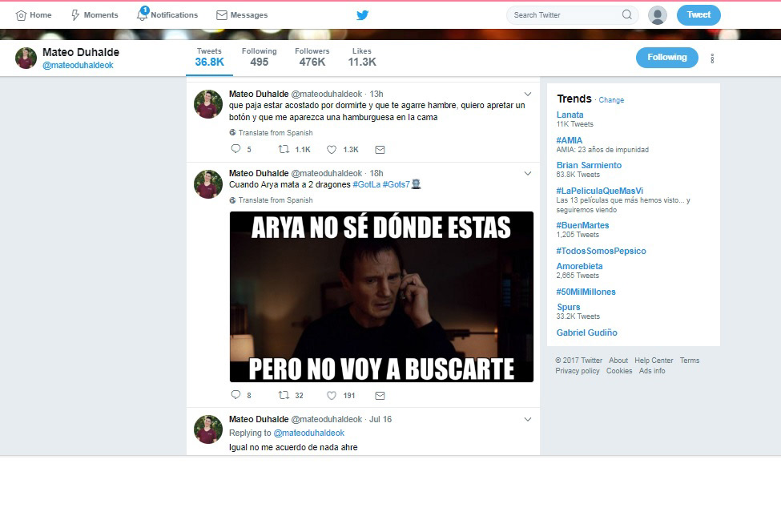781x532 pixels.
Task: Open the Brian Sarmiento trend
Action: point(589,165)
